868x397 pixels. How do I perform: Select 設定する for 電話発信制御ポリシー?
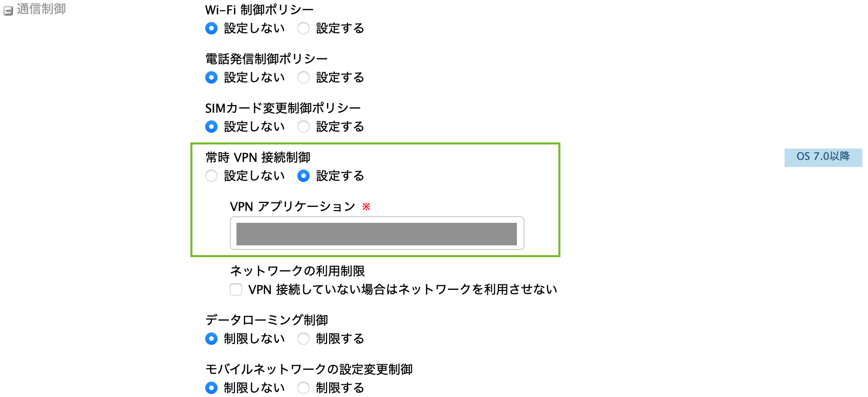click(303, 78)
